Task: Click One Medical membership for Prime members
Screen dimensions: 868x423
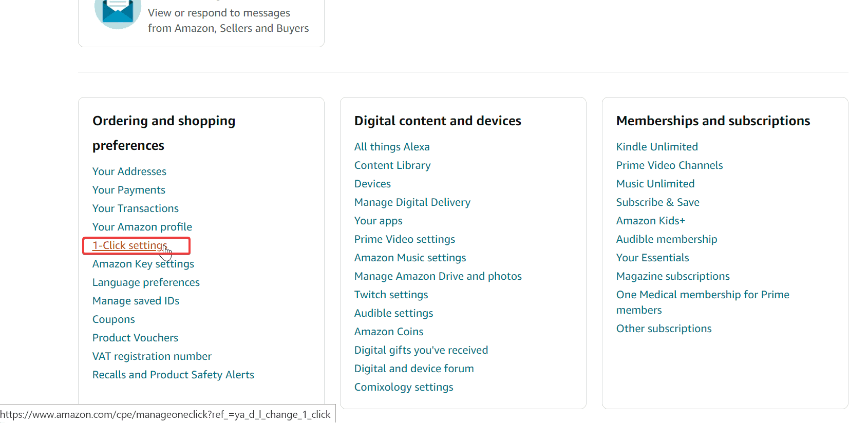Action: [703, 295]
